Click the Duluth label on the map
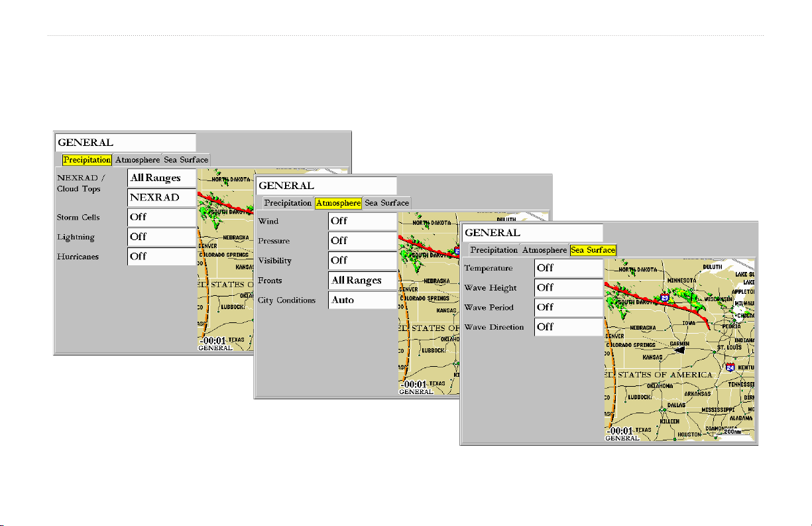 tap(712, 265)
